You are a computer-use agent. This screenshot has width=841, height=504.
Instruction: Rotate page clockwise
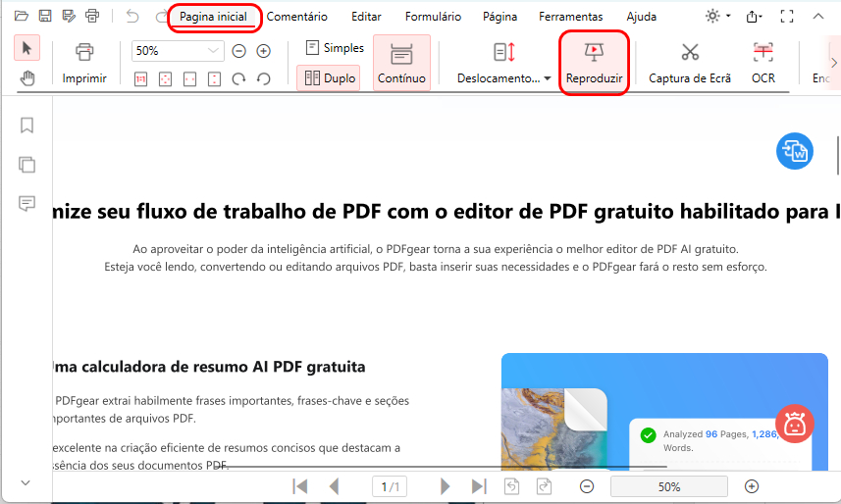238,79
